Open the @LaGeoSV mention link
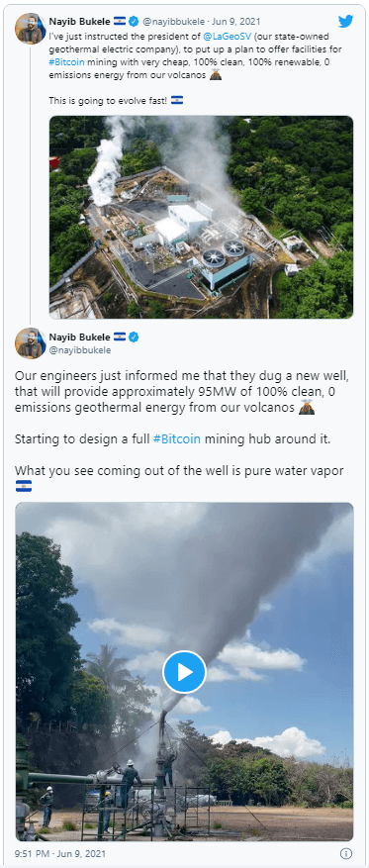The height and width of the screenshot is (868, 369). (224, 36)
